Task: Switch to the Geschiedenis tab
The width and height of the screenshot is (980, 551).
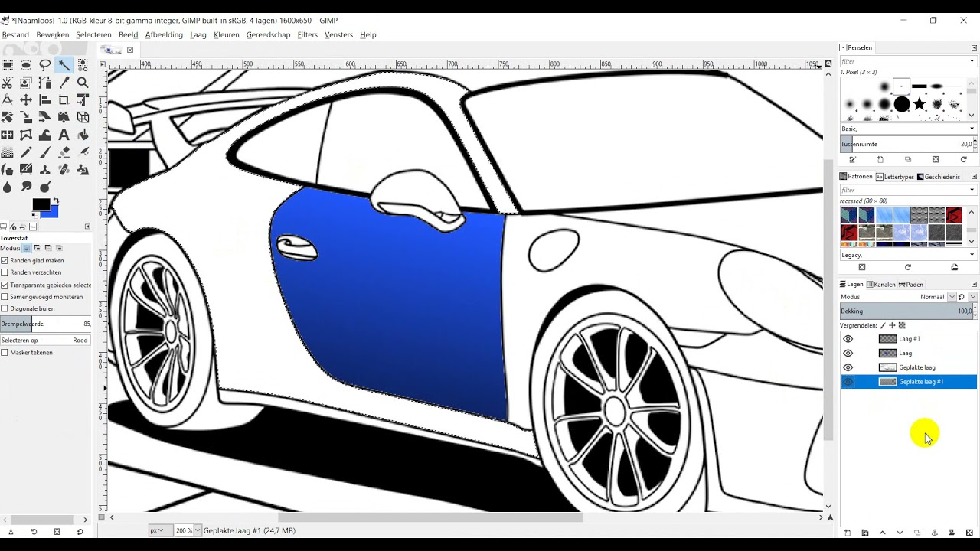Action: tap(939, 177)
